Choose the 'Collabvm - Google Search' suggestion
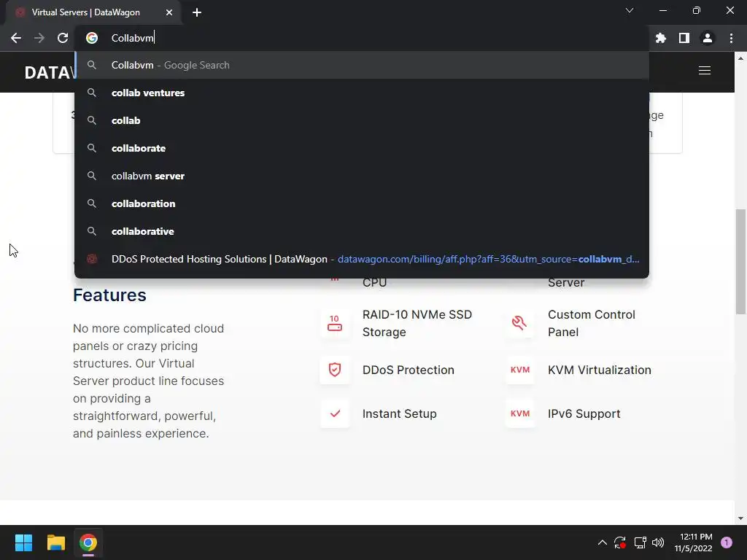The height and width of the screenshot is (560, 747). [x=362, y=65]
